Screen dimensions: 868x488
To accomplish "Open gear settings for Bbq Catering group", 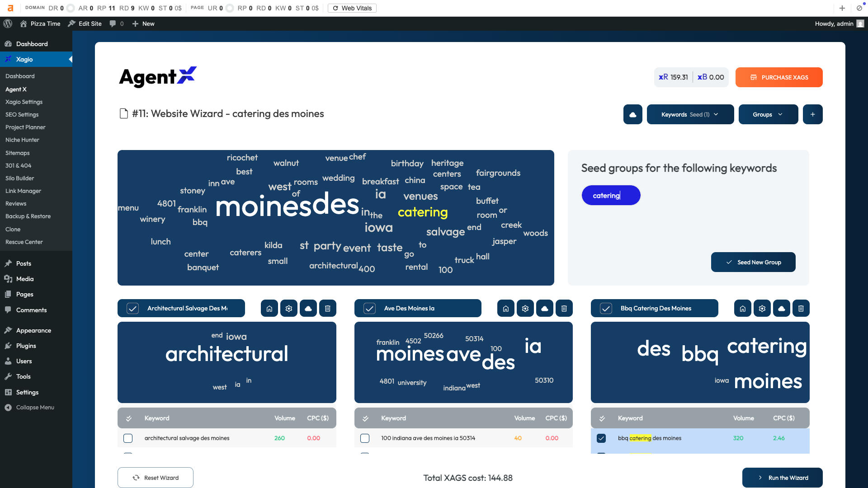I will (x=762, y=309).
